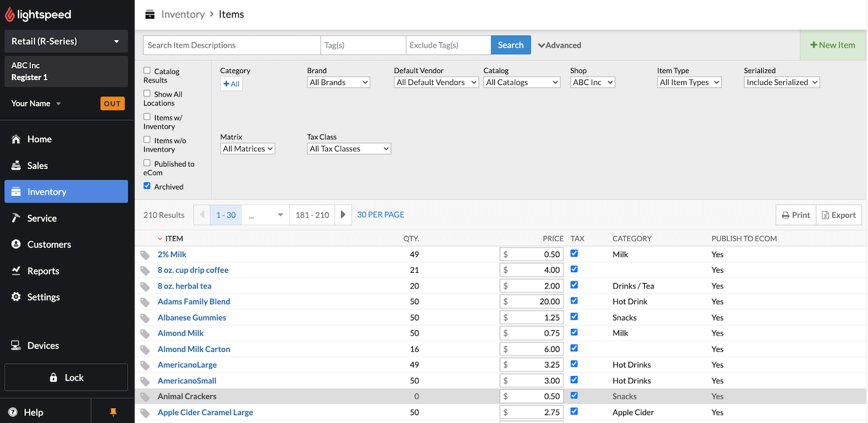The image size is (868, 423).
Task: Open the Sales menu in sidebar
Action: click(x=66, y=165)
